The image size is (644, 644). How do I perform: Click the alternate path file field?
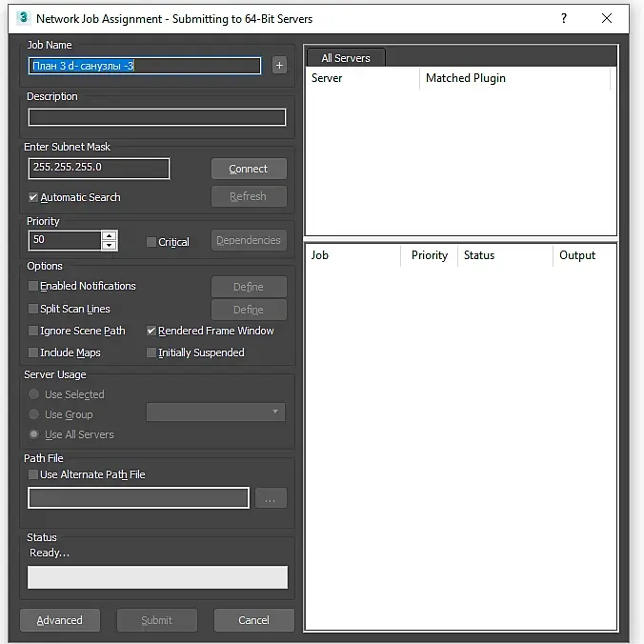[138, 498]
